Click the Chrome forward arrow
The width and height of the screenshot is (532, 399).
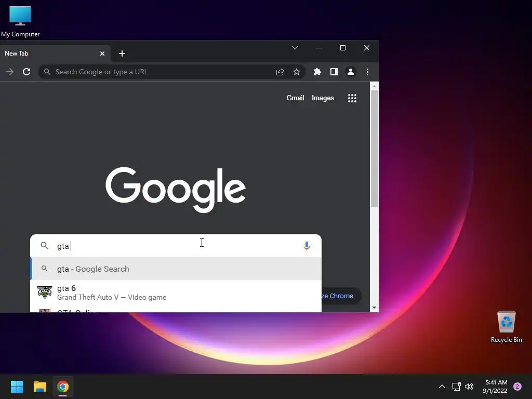10,72
